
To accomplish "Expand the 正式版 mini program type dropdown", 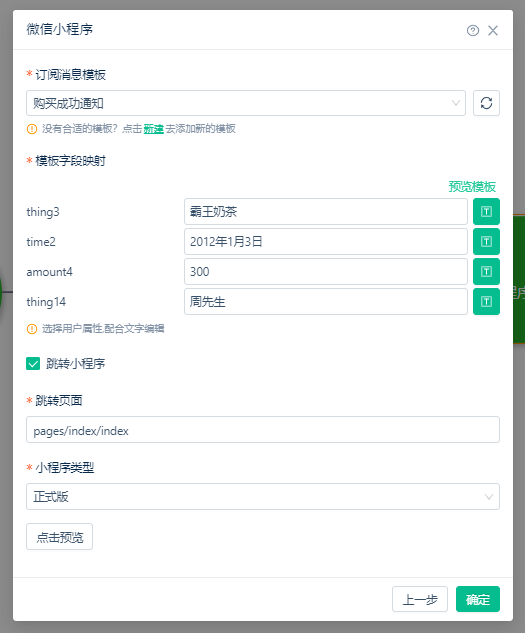I will click(263, 497).
